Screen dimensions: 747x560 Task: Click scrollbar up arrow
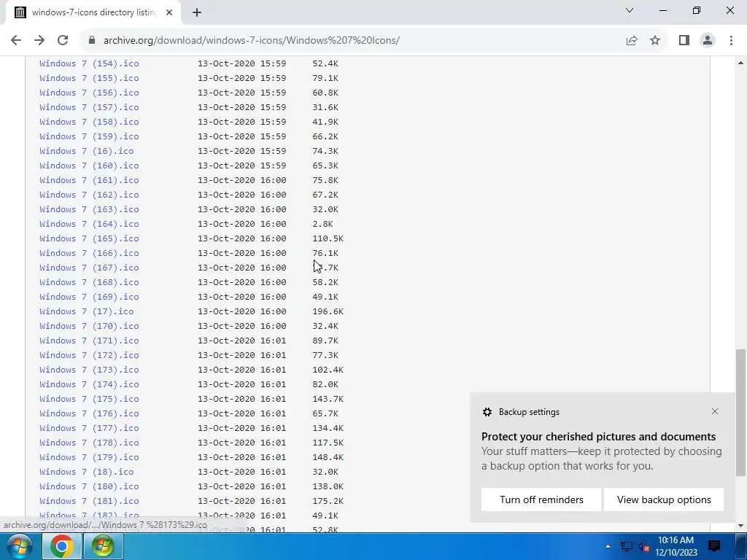click(740, 63)
